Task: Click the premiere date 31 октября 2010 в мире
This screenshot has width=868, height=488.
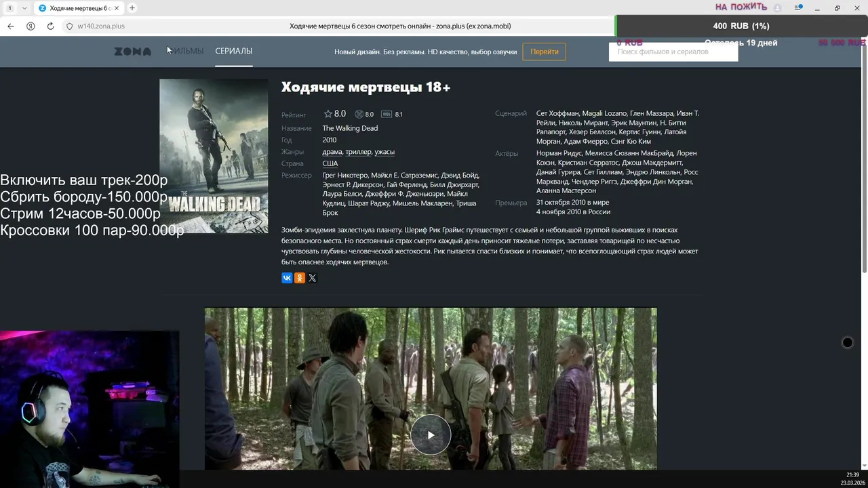Action: pyautogui.click(x=573, y=202)
